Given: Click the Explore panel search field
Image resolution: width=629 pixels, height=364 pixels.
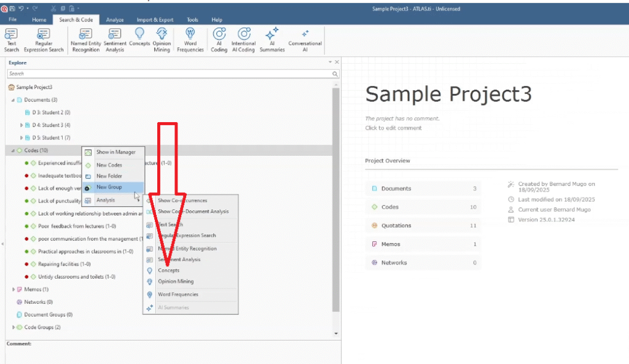Looking at the screenshot, I should coord(169,74).
